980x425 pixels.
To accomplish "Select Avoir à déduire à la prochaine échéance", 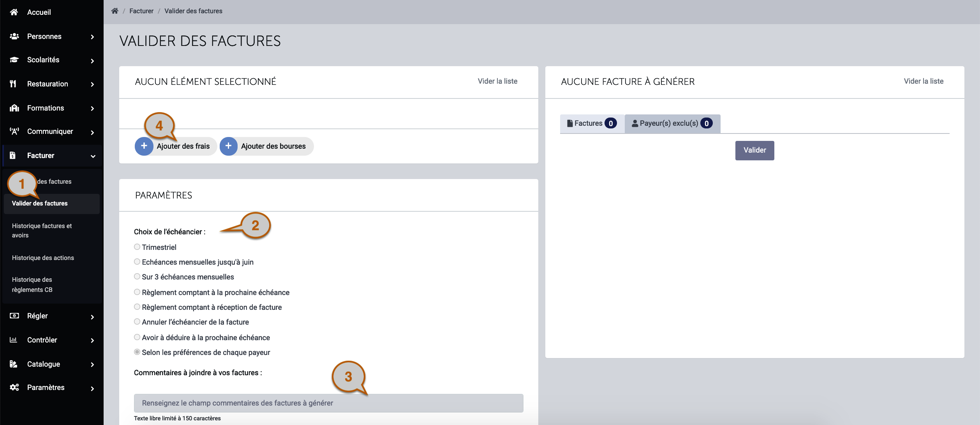I will click(x=137, y=337).
